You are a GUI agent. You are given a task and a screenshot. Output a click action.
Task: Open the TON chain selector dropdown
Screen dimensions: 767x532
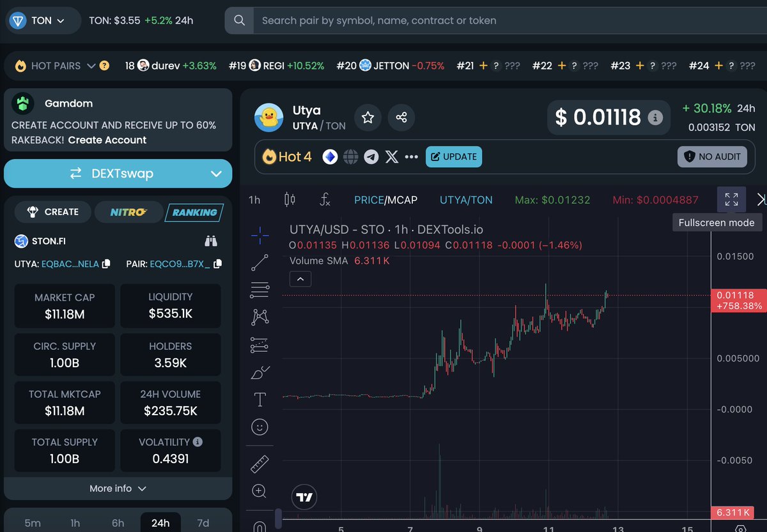click(43, 20)
